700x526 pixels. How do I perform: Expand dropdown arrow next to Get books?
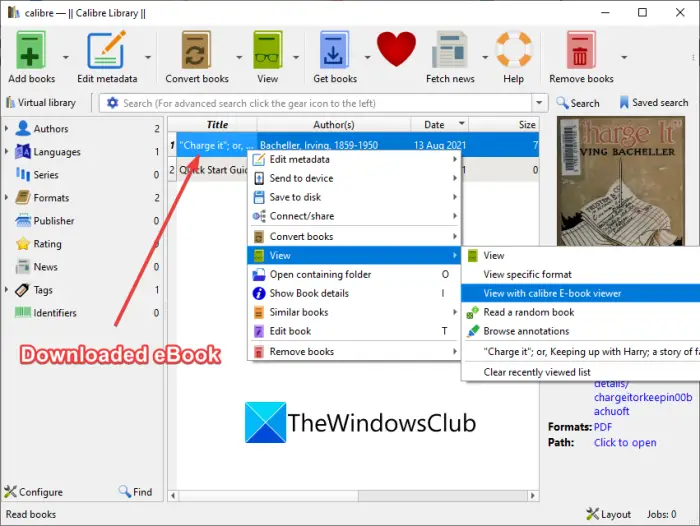click(367, 57)
